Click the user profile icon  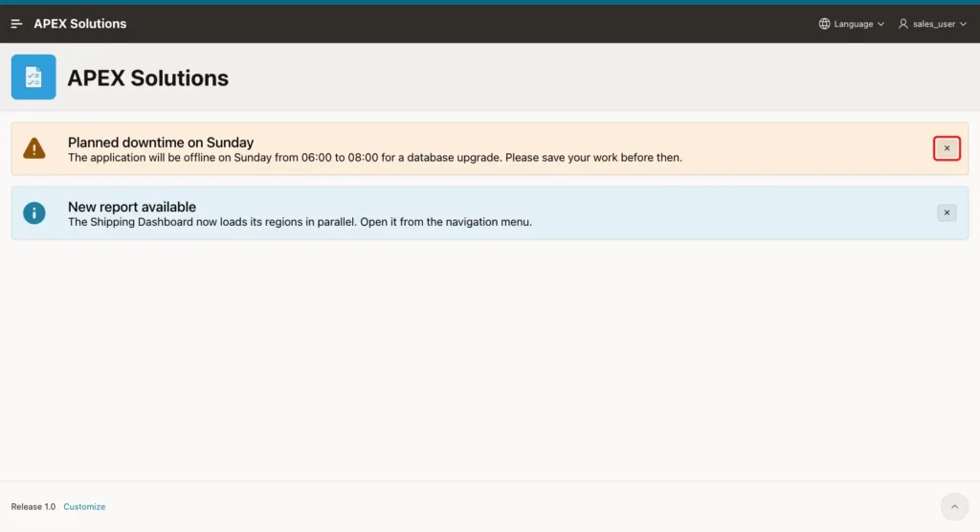point(903,24)
